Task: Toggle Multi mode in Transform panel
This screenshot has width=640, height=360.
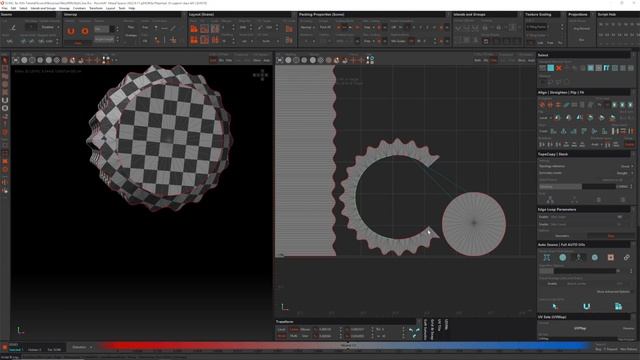Action: tap(294, 336)
